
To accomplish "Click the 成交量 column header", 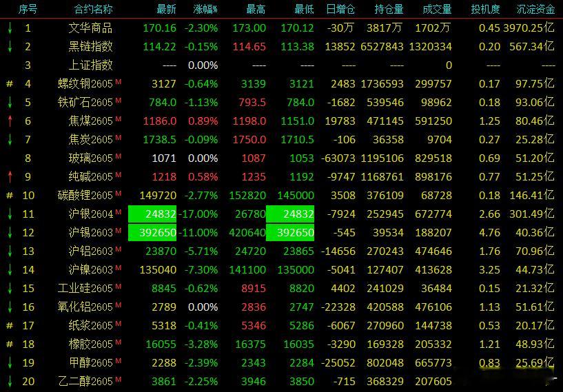I will 437,10.
